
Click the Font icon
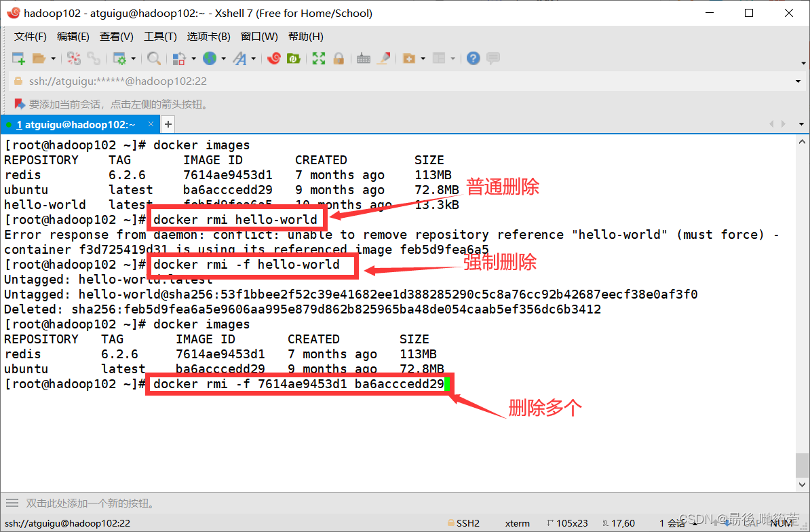[x=239, y=58]
